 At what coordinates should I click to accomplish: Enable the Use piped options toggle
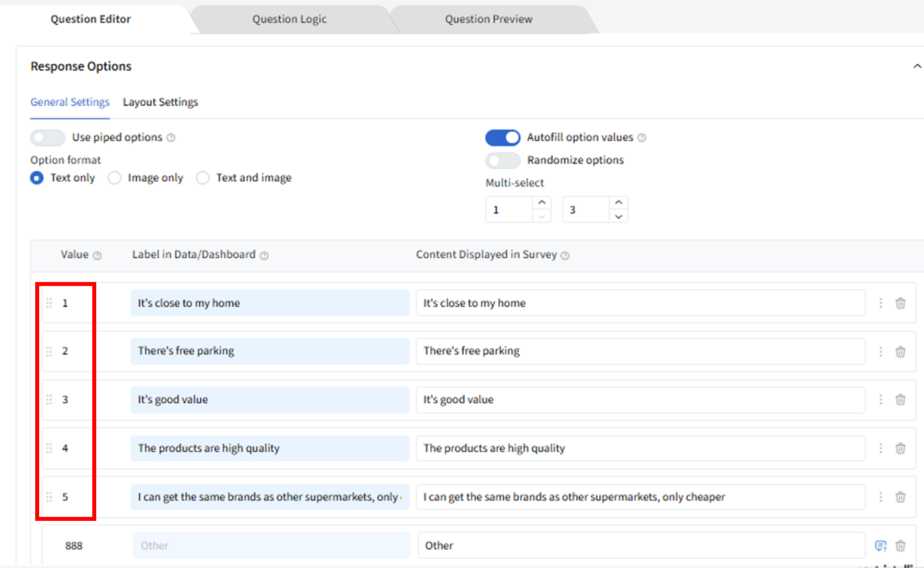coord(48,137)
